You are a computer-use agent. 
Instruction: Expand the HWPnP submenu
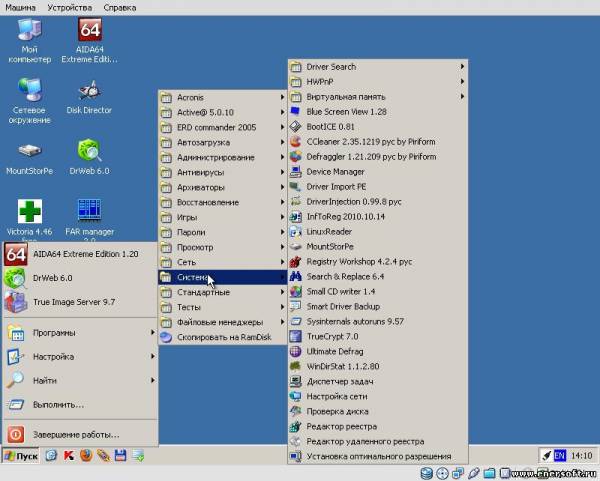378,82
